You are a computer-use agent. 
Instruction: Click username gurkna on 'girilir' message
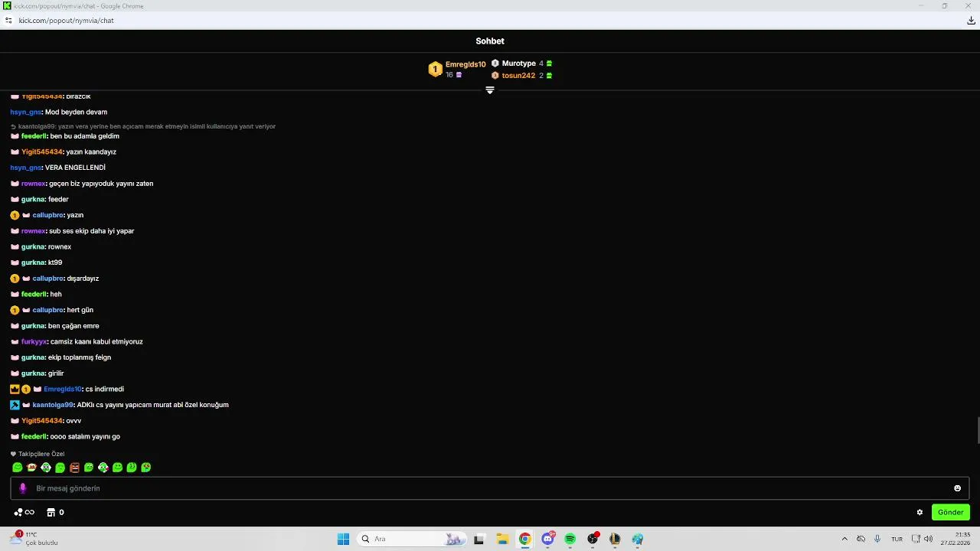33,373
